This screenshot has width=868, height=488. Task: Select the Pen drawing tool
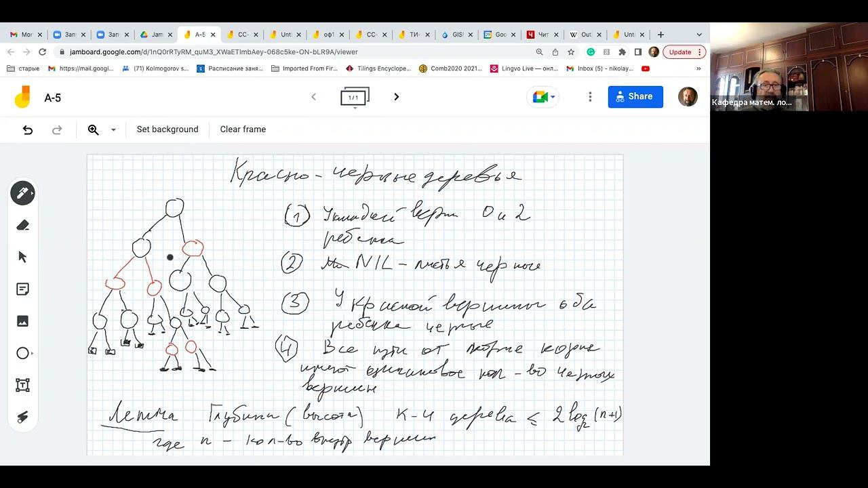click(x=22, y=193)
